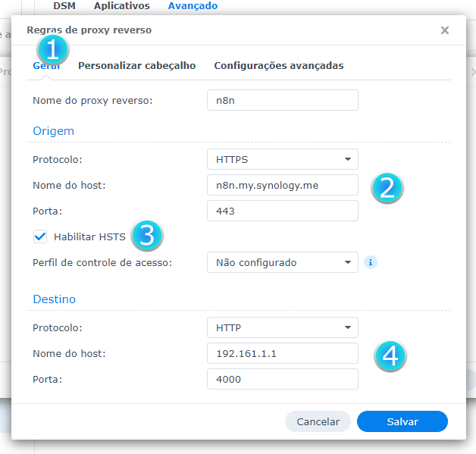The height and width of the screenshot is (454, 476).
Task: Expand the Perfil de controle de acesso dropdown
Action: tap(282, 263)
